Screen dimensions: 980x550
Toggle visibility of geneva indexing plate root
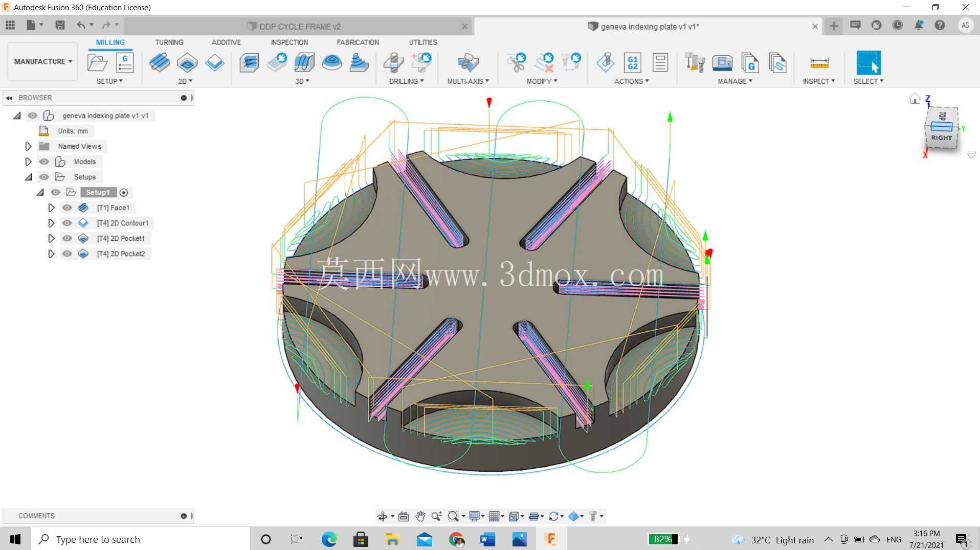pos(33,116)
